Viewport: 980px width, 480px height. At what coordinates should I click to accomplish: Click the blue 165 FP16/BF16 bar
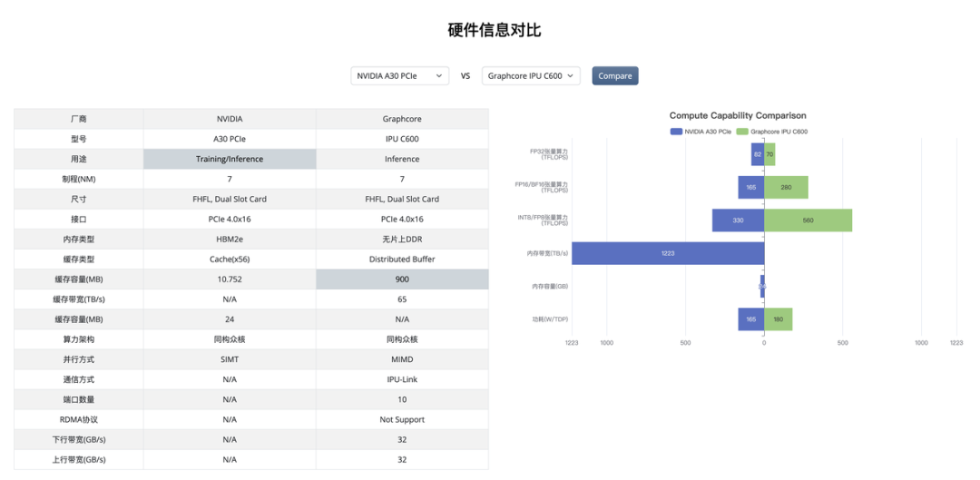point(750,187)
